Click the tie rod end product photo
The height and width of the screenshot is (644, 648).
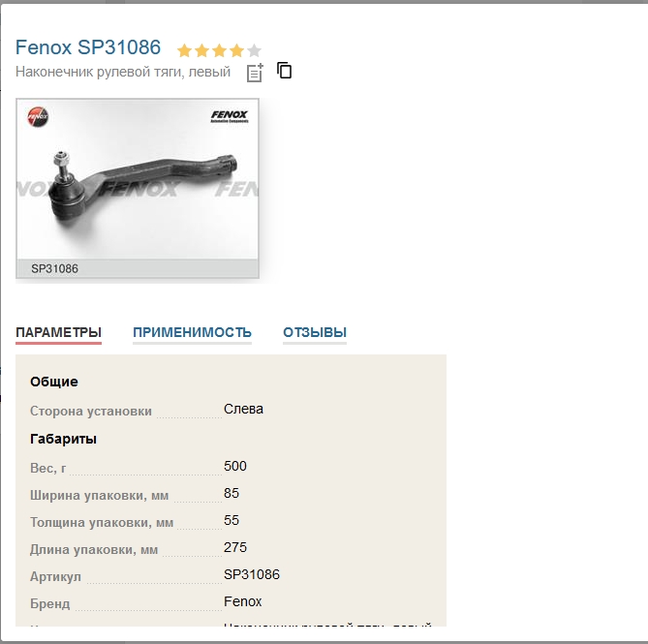click(138, 179)
